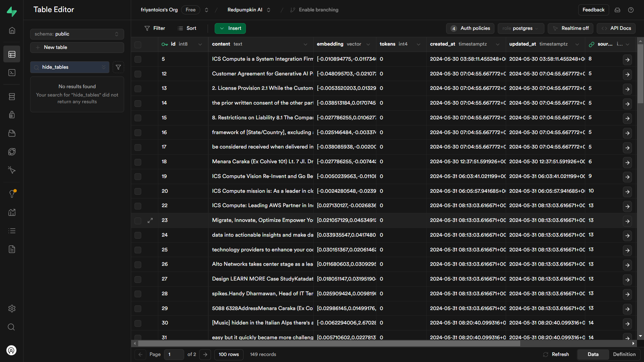This screenshot has height=362, width=644.
Task: Select checkbox for row id 5
Action: click(x=138, y=59)
